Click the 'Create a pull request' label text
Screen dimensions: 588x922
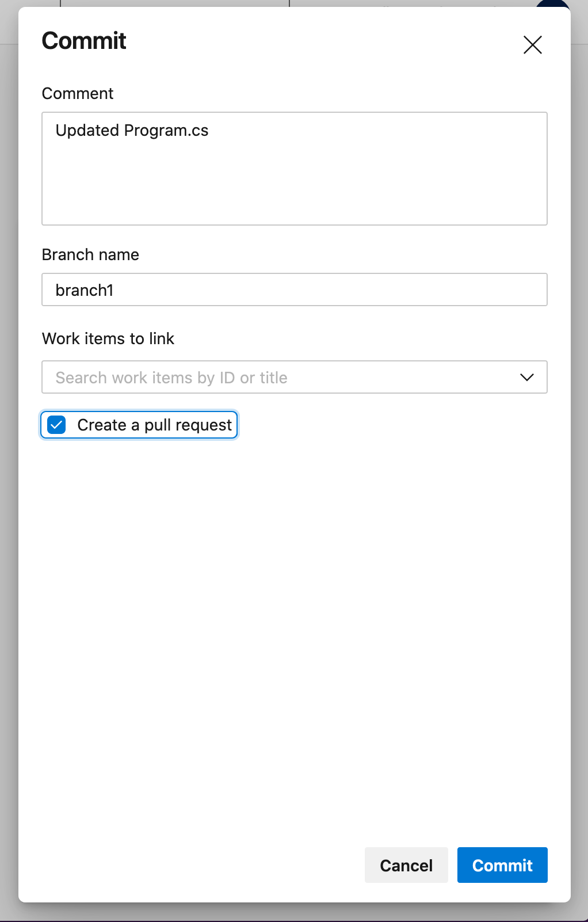[154, 425]
